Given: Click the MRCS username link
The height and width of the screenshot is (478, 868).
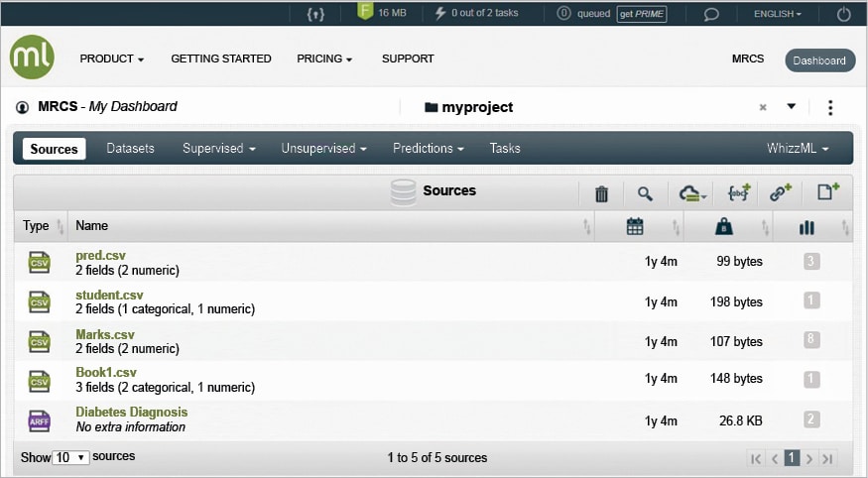Looking at the screenshot, I should point(748,59).
